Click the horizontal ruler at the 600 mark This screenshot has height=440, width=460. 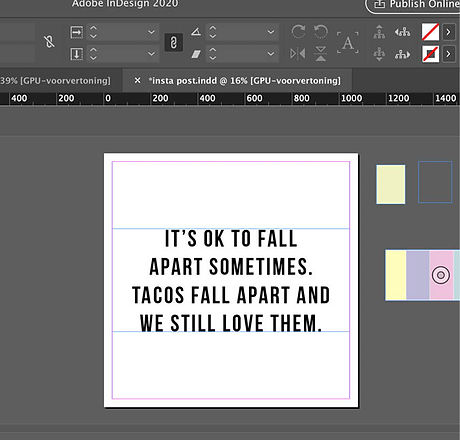click(x=254, y=98)
